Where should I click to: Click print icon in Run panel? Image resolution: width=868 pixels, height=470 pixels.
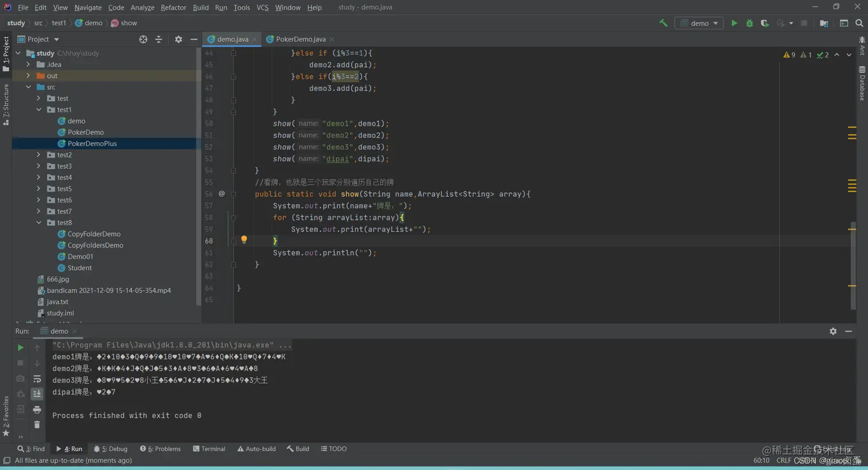tap(37, 410)
